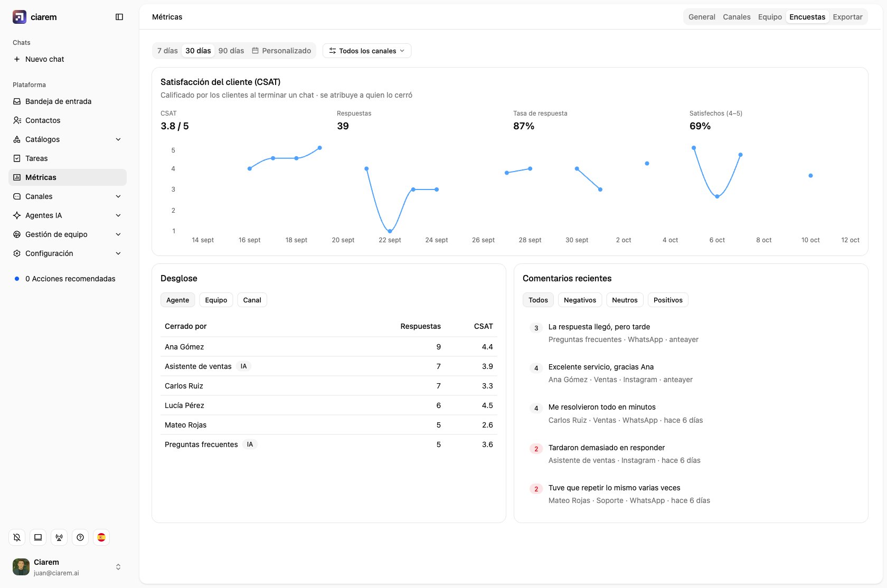Screen dimensions: 887x588
Task: Open the Exportar tab
Action: 847,17
